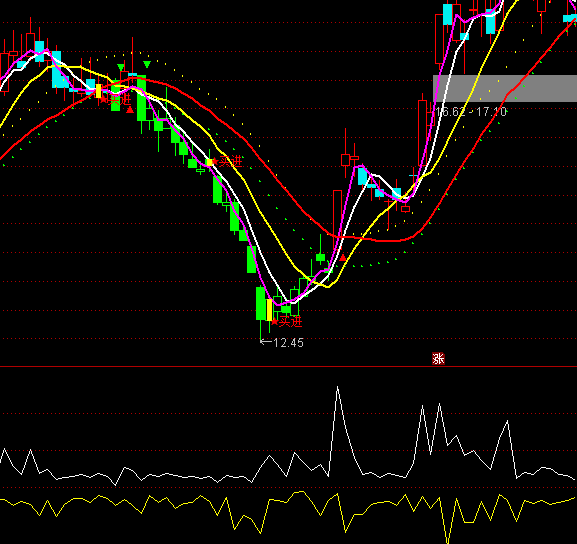Click the 买进 star label at chart bottom

pyautogui.click(x=287, y=322)
